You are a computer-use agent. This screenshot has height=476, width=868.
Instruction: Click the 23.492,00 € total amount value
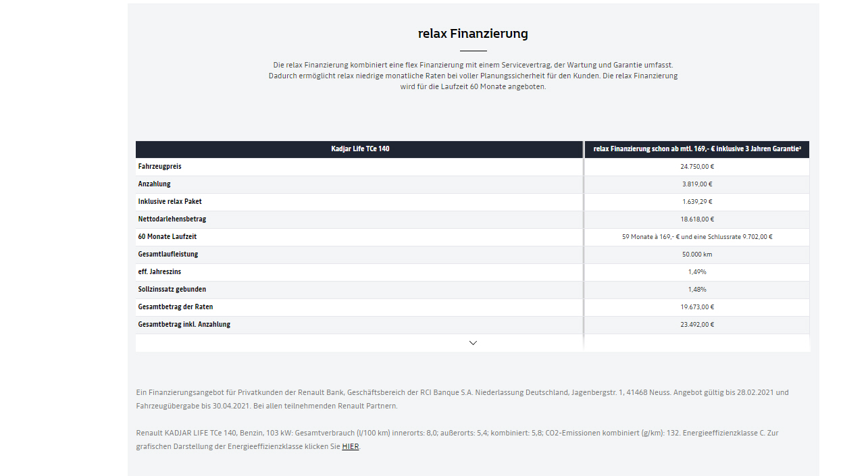697,325
